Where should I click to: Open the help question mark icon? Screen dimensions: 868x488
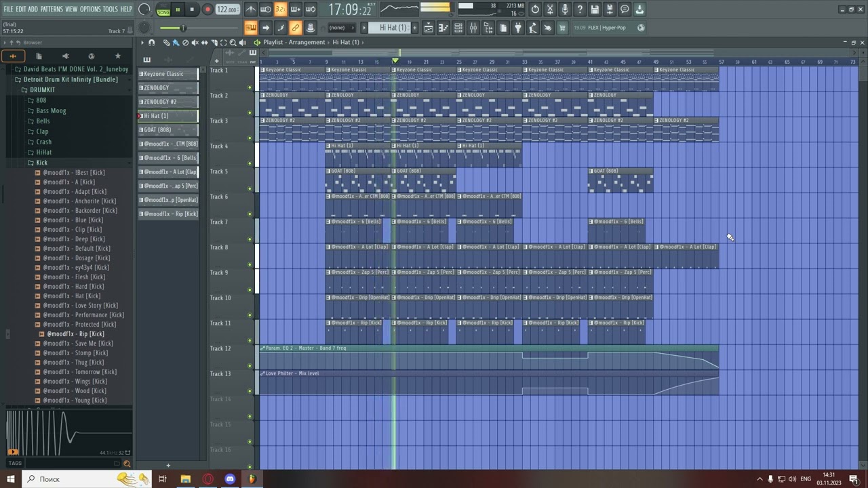pyautogui.click(x=580, y=9)
